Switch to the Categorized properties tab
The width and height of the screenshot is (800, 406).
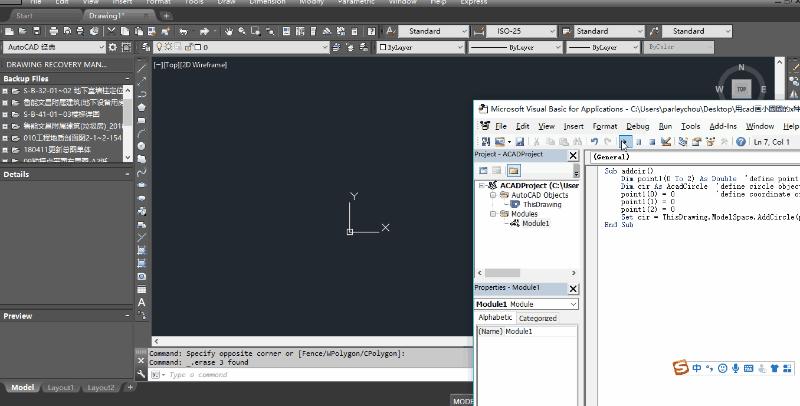pyautogui.click(x=537, y=318)
